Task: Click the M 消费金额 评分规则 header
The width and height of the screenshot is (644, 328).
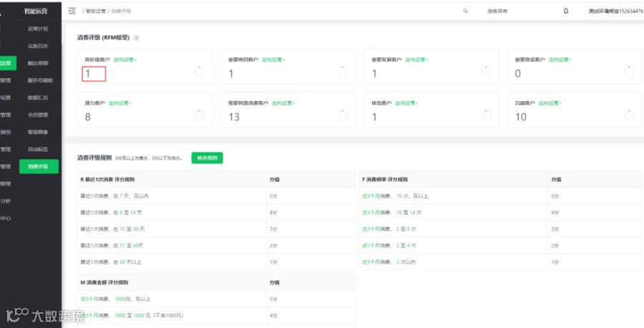Action: [x=104, y=283]
